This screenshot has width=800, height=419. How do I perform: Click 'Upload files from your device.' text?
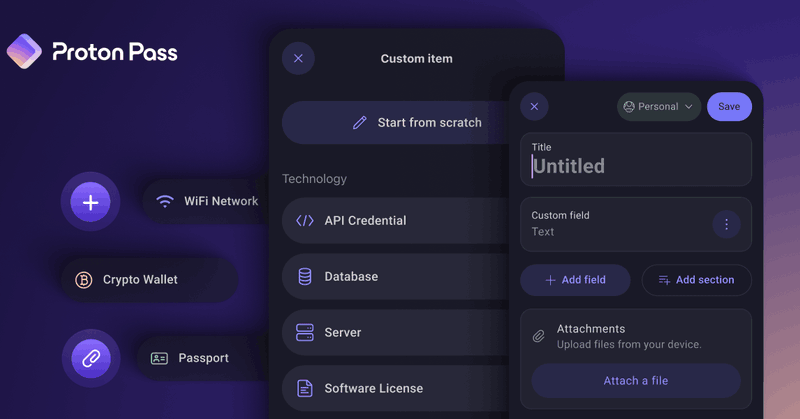pyautogui.click(x=629, y=344)
